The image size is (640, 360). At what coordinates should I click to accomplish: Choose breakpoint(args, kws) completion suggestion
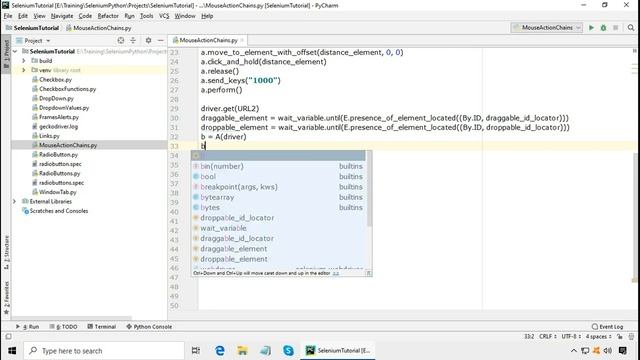pos(278,187)
